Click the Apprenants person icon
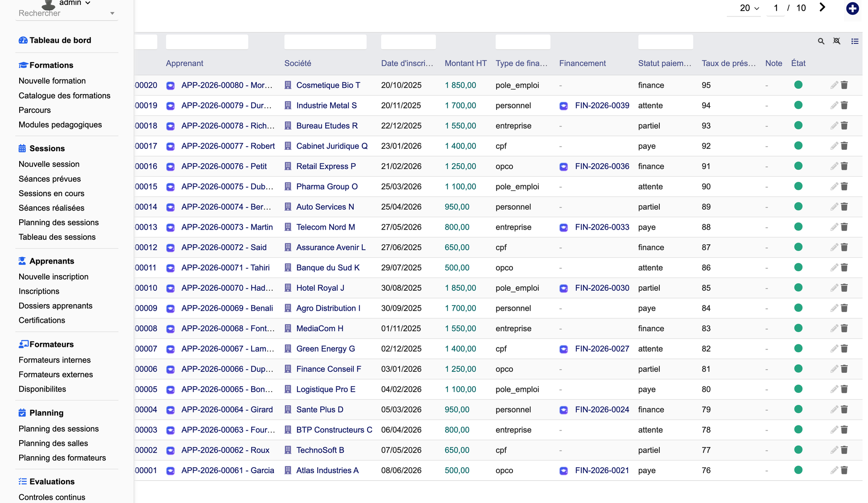This screenshot has height=503, width=868. point(22,261)
